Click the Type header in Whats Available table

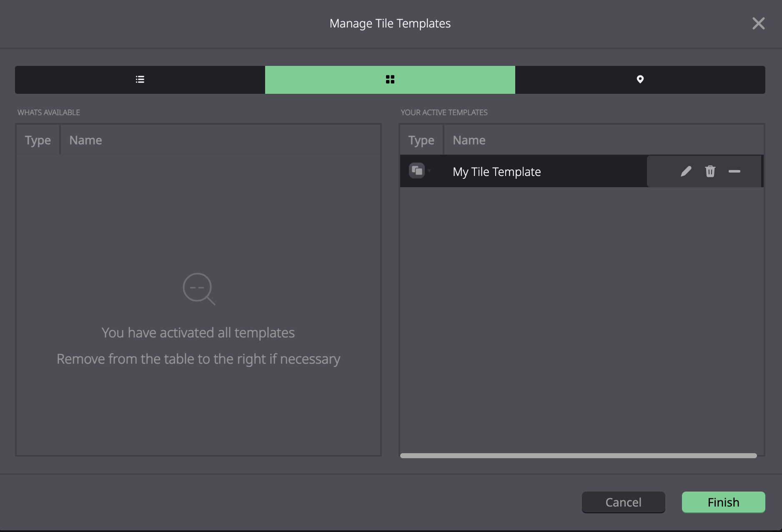[x=38, y=140]
